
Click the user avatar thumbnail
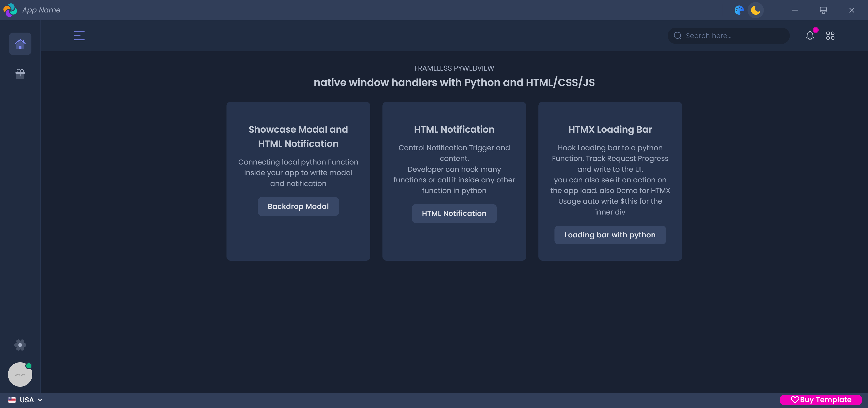coord(20,374)
